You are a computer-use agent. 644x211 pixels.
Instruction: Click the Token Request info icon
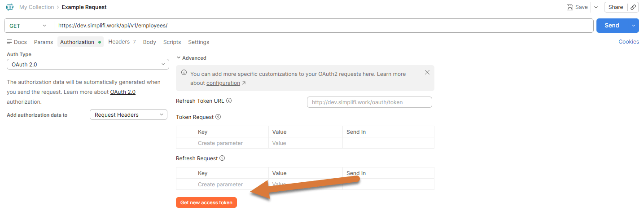pyautogui.click(x=218, y=117)
